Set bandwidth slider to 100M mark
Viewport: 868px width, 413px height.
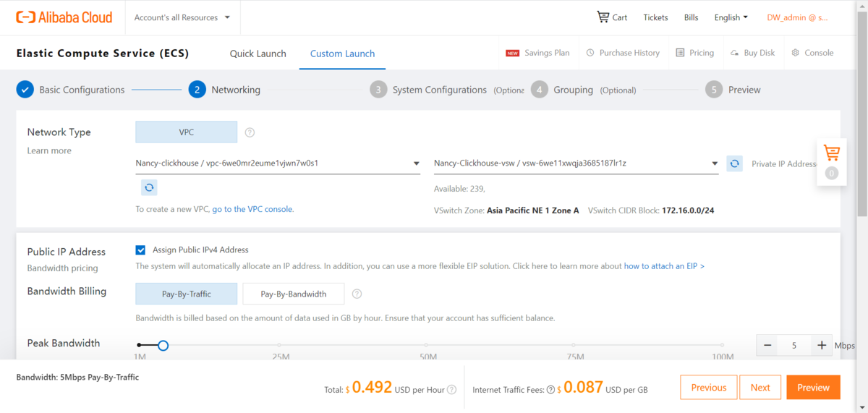point(723,346)
